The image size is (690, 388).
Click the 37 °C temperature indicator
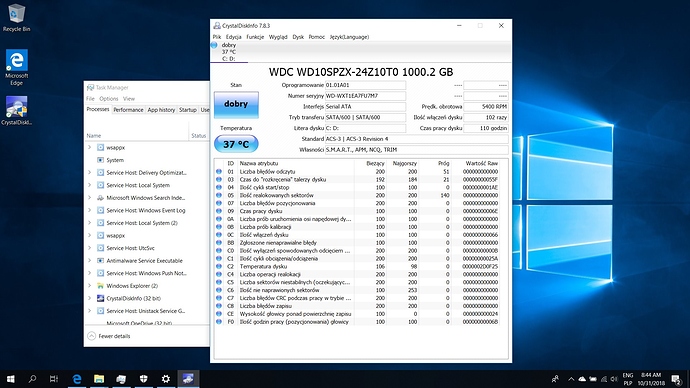pos(236,144)
